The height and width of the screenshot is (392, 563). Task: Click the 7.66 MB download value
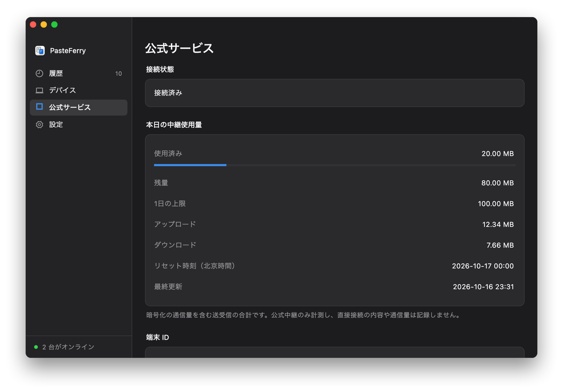point(500,245)
